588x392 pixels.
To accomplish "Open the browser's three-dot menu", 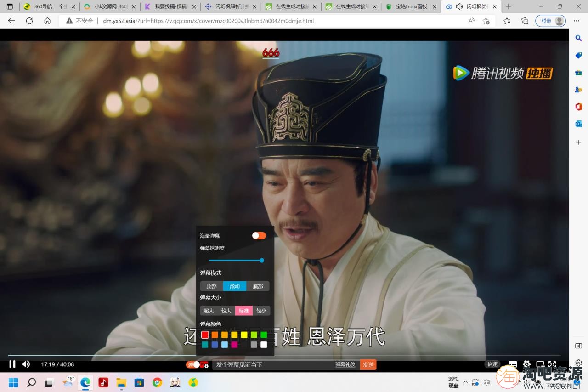I will click(577, 21).
